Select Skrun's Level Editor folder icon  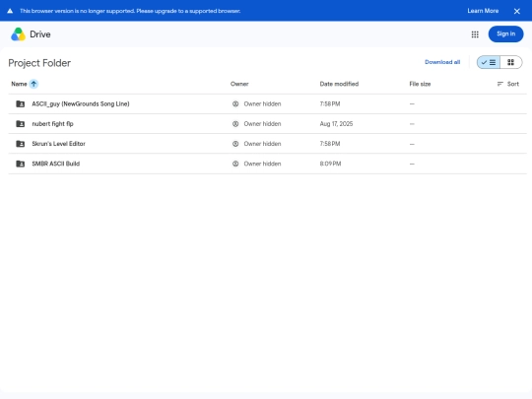pyautogui.click(x=21, y=144)
